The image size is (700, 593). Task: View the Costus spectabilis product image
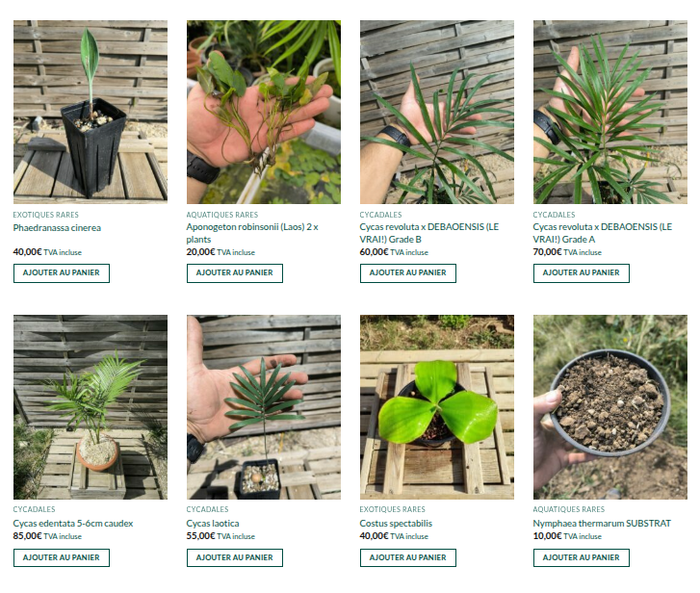436,407
